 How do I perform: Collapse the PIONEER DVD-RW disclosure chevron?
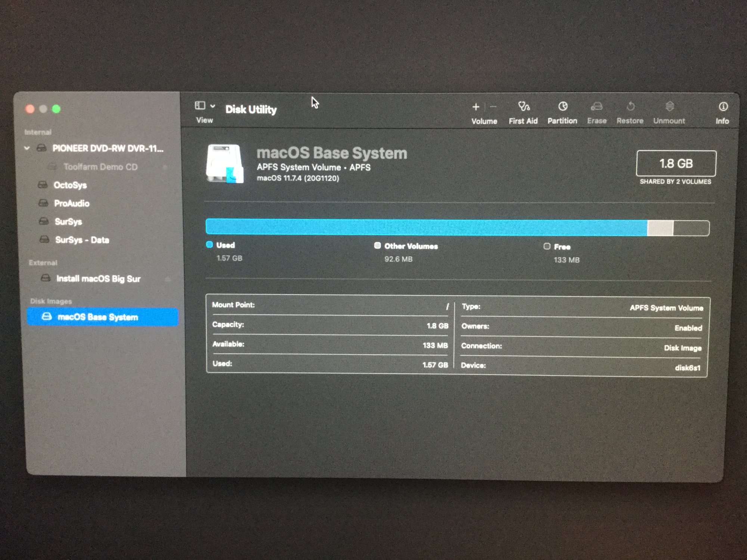pyautogui.click(x=27, y=148)
